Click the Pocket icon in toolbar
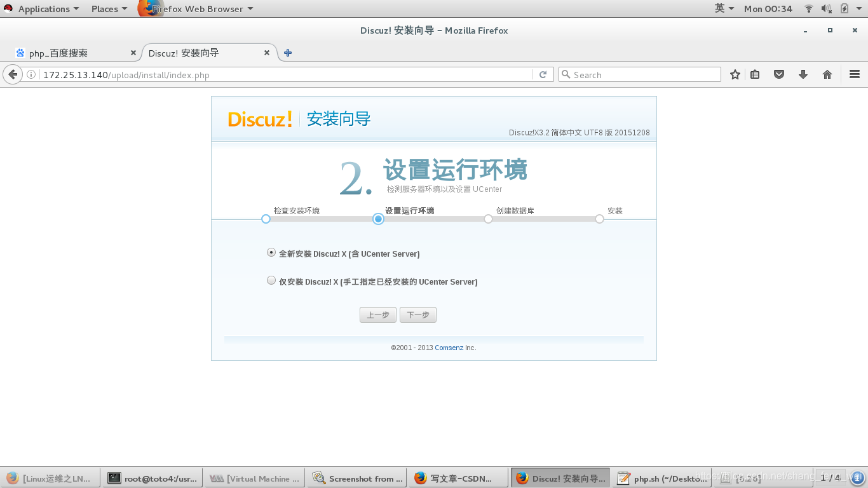Viewport: 868px width, 488px height. click(x=779, y=74)
